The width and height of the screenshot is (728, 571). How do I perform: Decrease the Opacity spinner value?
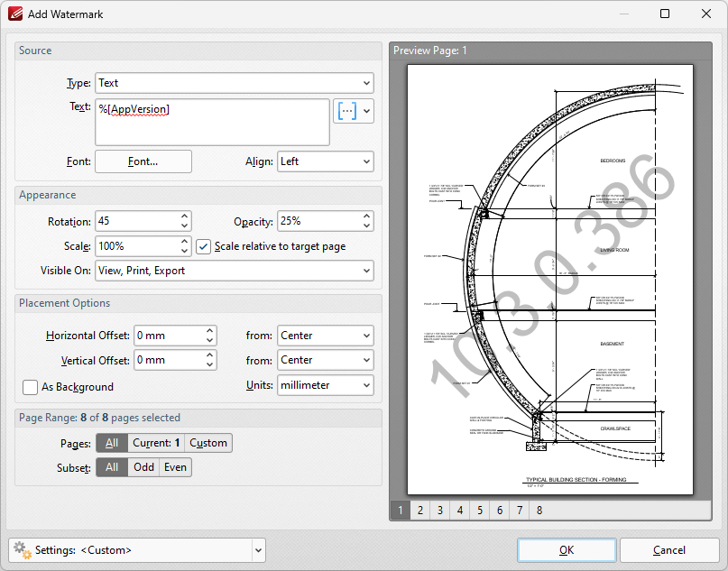pyautogui.click(x=366, y=226)
